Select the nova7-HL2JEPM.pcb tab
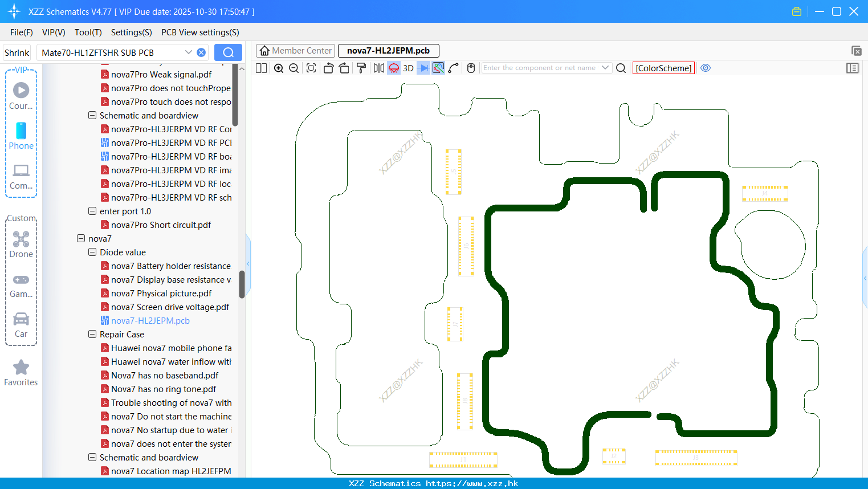 pos(388,51)
